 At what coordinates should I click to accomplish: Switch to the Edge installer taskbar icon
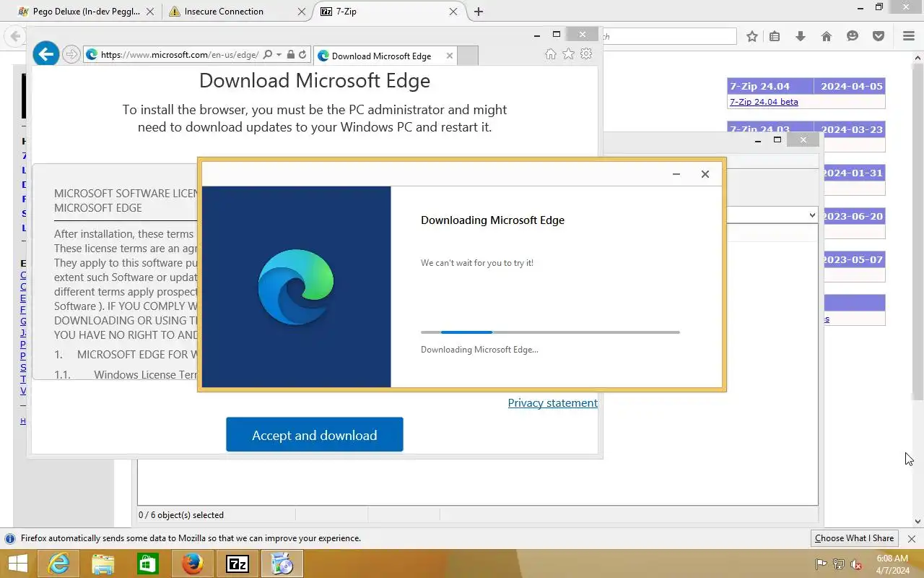(x=282, y=564)
